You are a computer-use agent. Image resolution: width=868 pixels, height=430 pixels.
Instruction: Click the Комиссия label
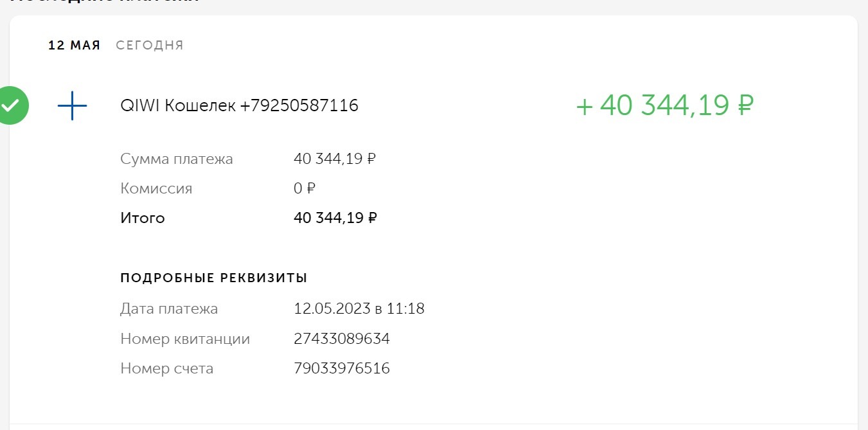(x=156, y=188)
